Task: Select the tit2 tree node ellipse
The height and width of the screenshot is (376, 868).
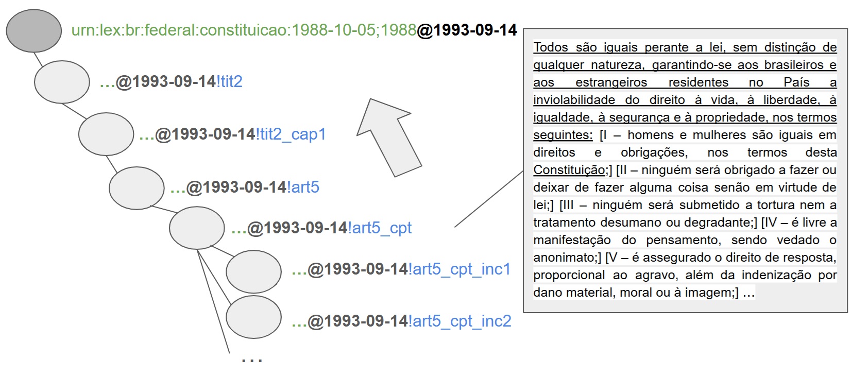Action: (x=62, y=81)
